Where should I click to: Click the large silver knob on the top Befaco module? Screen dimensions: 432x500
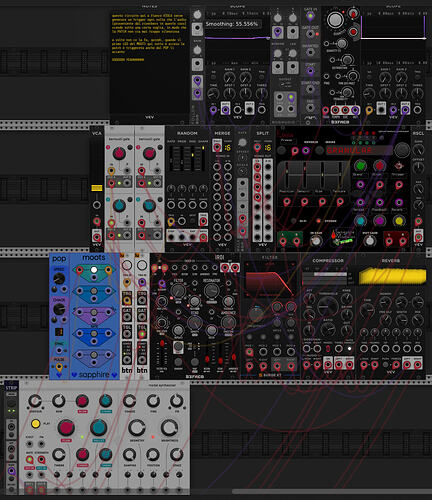[335, 20]
